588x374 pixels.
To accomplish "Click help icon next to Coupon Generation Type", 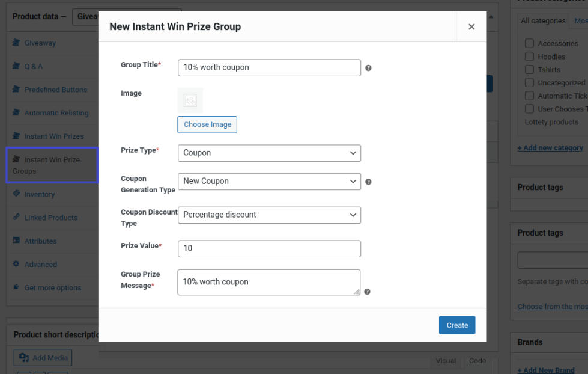I will 368,182.
